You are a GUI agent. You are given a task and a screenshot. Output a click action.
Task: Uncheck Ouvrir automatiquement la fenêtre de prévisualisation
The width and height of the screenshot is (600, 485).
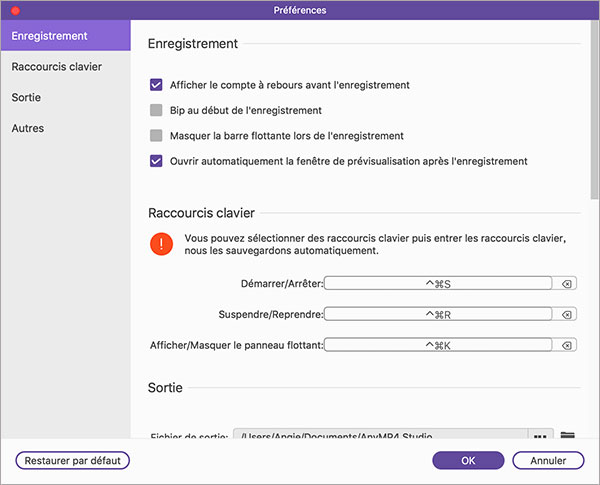click(x=156, y=161)
